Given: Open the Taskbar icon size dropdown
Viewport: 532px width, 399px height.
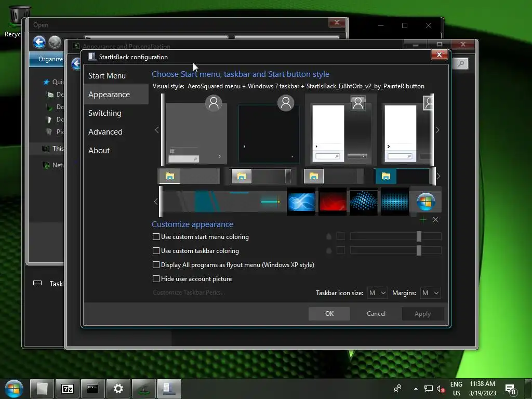Looking at the screenshot, I should pyautogui.click(x=378, y=293).
